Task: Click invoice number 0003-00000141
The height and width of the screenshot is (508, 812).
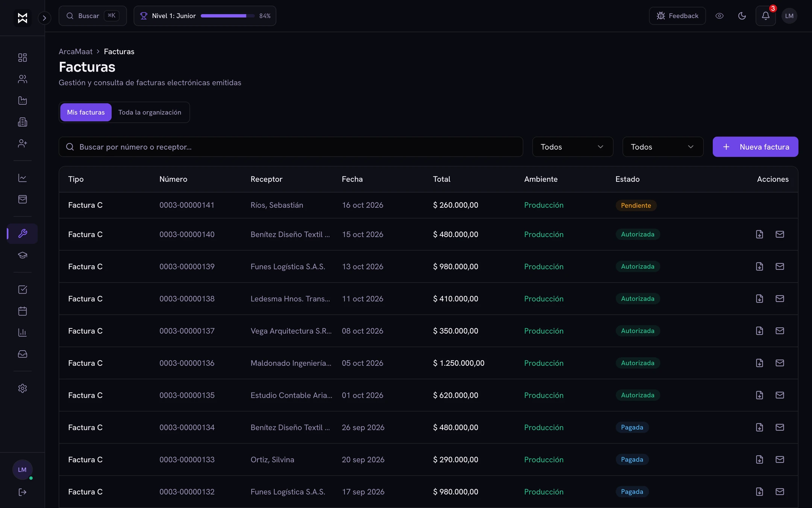Action: point(187,205)
